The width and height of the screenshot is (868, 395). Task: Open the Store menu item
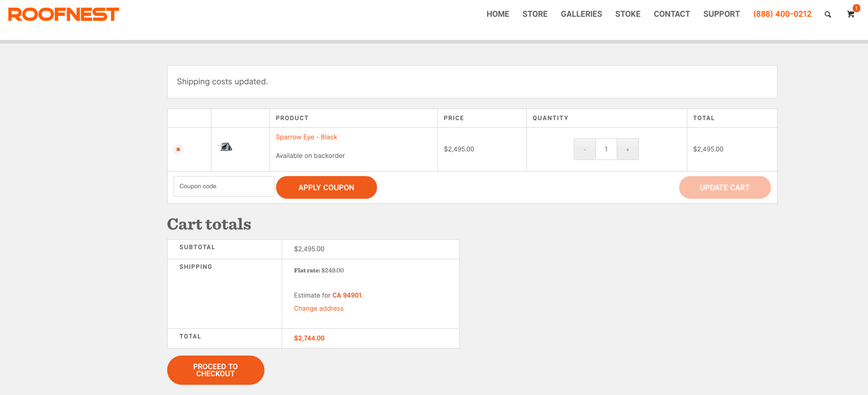pyautogui.click(x=535, y=14)
